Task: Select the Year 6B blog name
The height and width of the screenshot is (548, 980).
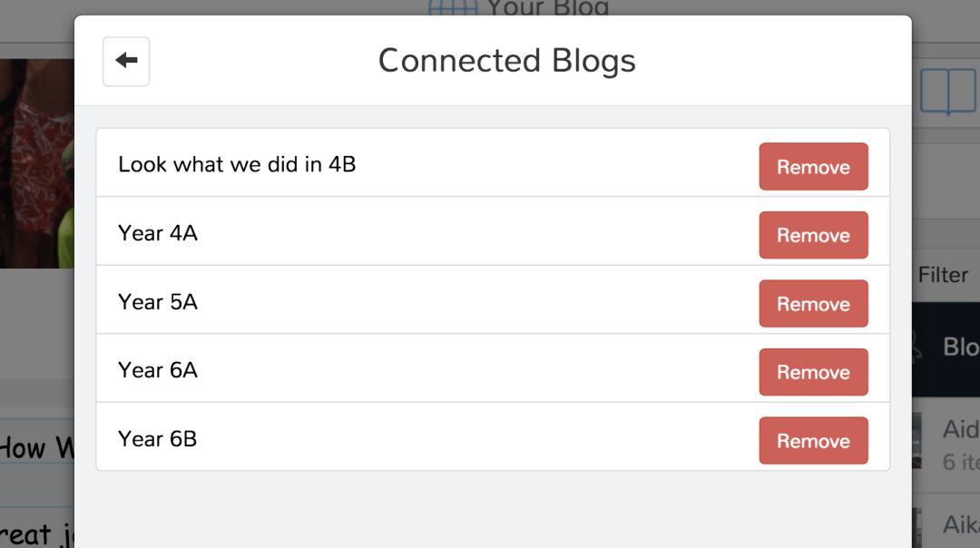Action: (x=158, y=439)
